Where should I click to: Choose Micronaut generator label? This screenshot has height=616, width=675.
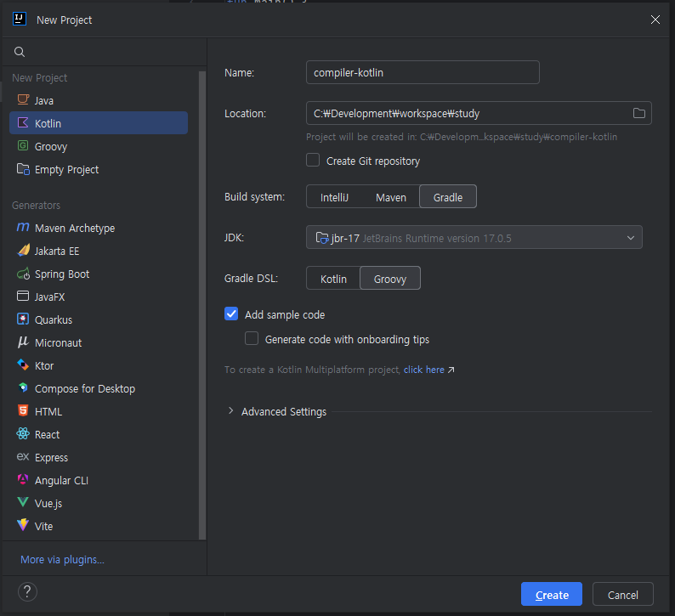(x=58, y=343)
